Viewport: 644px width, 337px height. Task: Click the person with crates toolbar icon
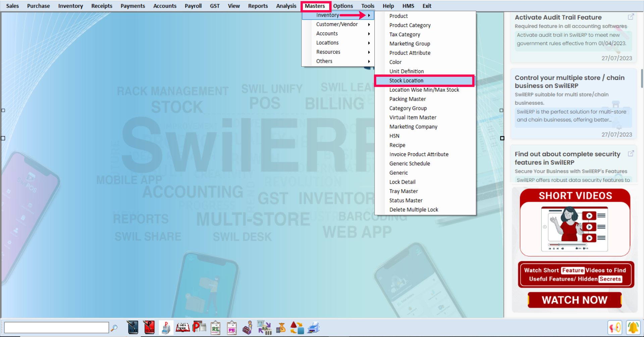pyautogui.click(x=248, y=328)
